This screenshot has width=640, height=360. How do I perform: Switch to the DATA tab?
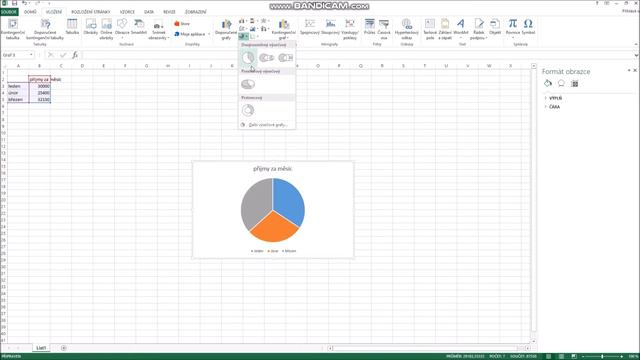point(149,12)
